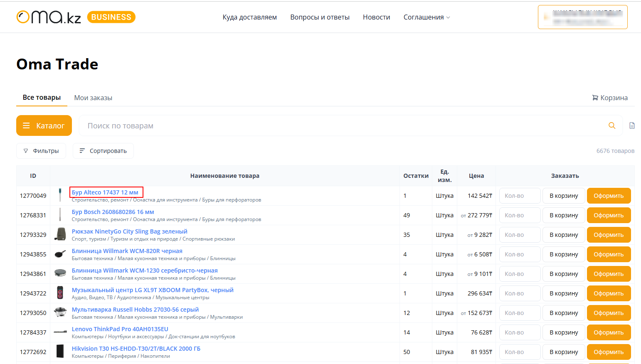Click Оформить for Russell Hobbs multicooker
Screen dimensions: 641x364
609,313
